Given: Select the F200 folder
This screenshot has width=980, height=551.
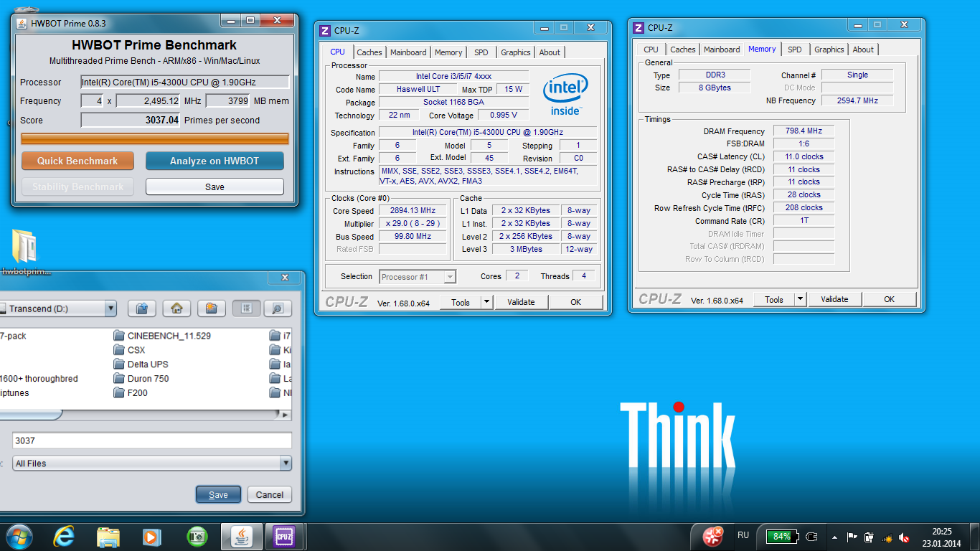Looking at the screenshot, I should (131, 392).
